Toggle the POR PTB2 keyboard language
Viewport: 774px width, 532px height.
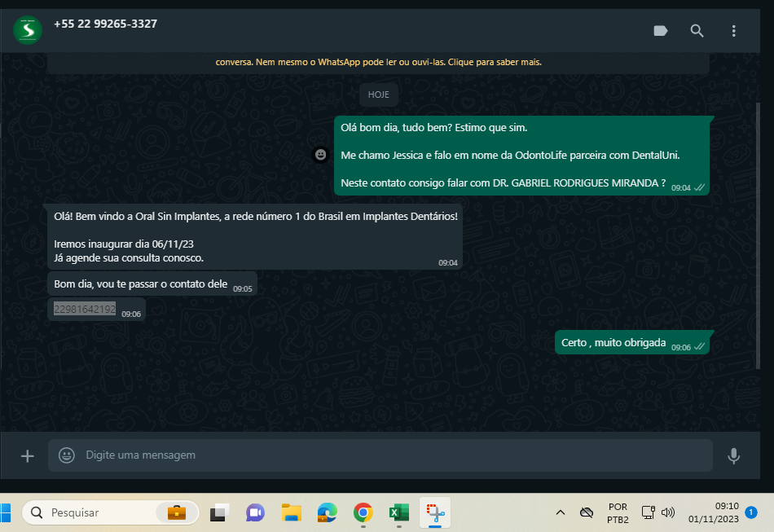pyautogui.click(x=618, y=513)
